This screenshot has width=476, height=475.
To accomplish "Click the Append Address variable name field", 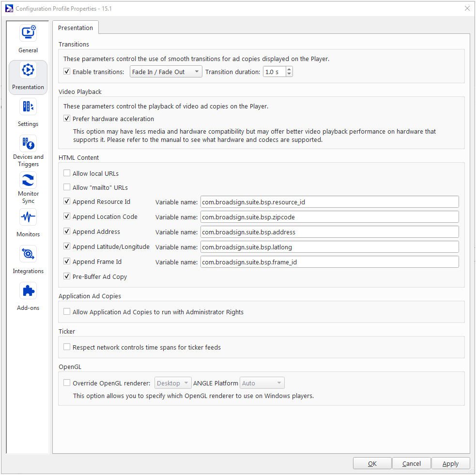I will tap(329, 232).
